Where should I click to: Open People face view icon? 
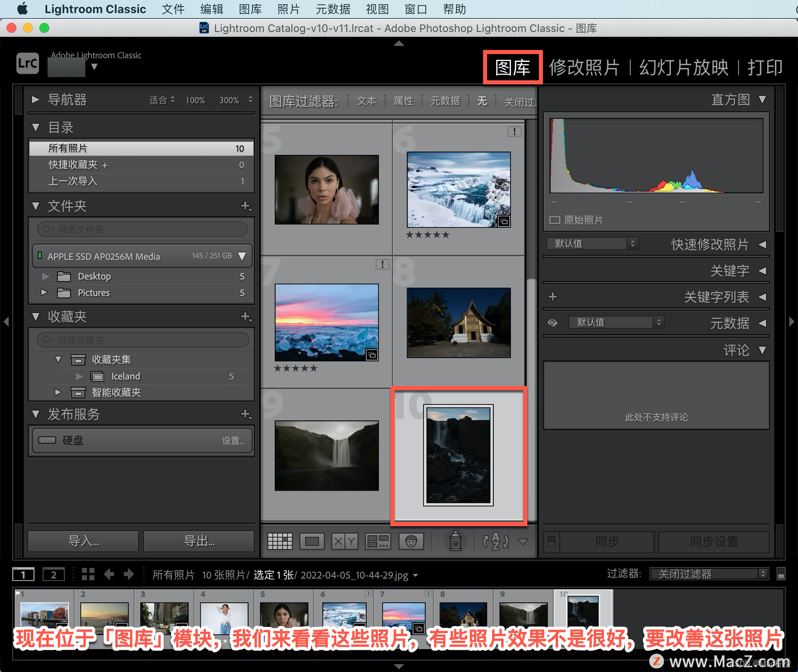(x=411, y=541)
